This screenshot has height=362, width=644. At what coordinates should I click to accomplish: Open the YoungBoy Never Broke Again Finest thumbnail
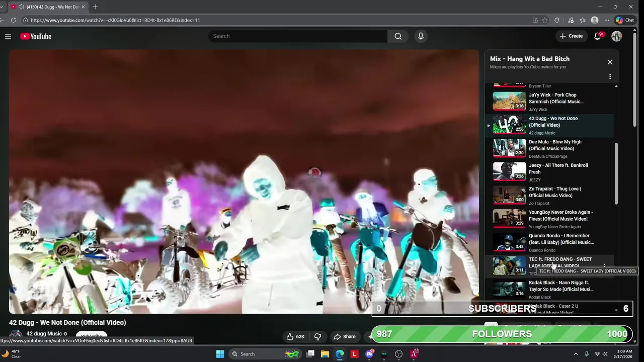coord(509,219)
